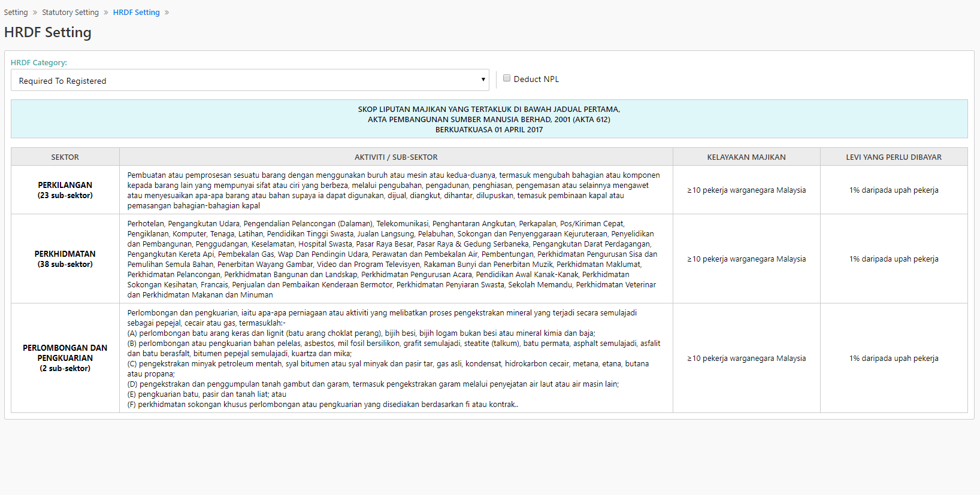Click the Deduct NPL label text
This screenshot has width=980, height=495.
click(x=536, y=79)
